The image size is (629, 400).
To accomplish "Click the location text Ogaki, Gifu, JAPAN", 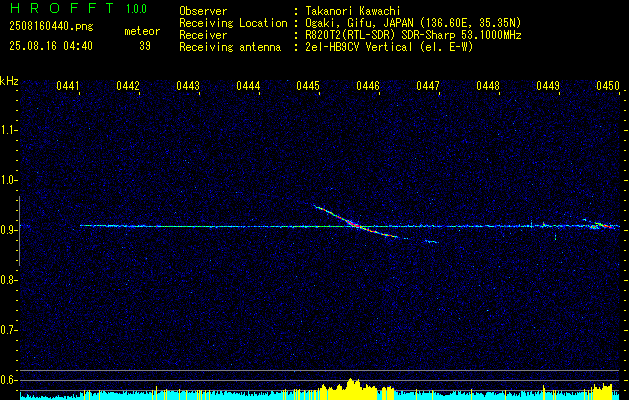I will [359, 23].
